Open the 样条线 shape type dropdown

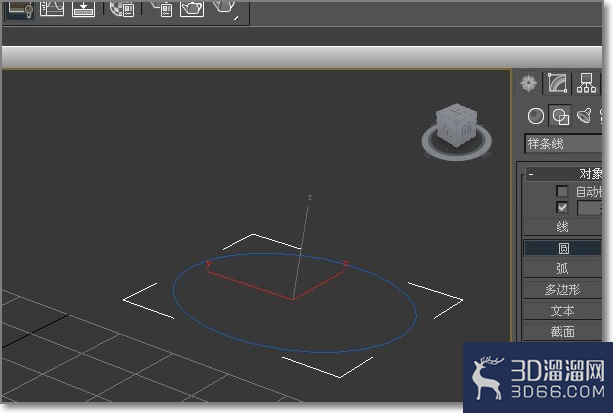click(x=563, y=144)
